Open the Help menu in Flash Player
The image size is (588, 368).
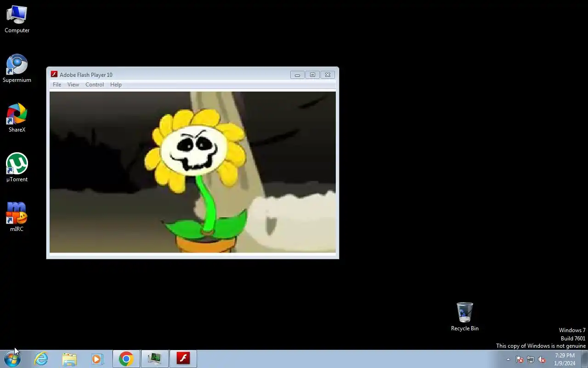coord(116,85)
